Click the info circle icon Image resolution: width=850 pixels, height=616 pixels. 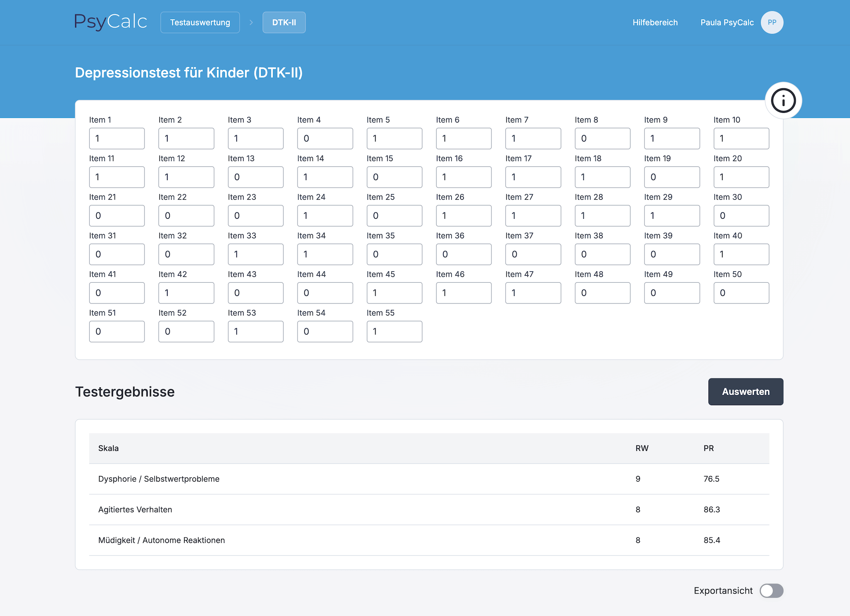(783, 100)
